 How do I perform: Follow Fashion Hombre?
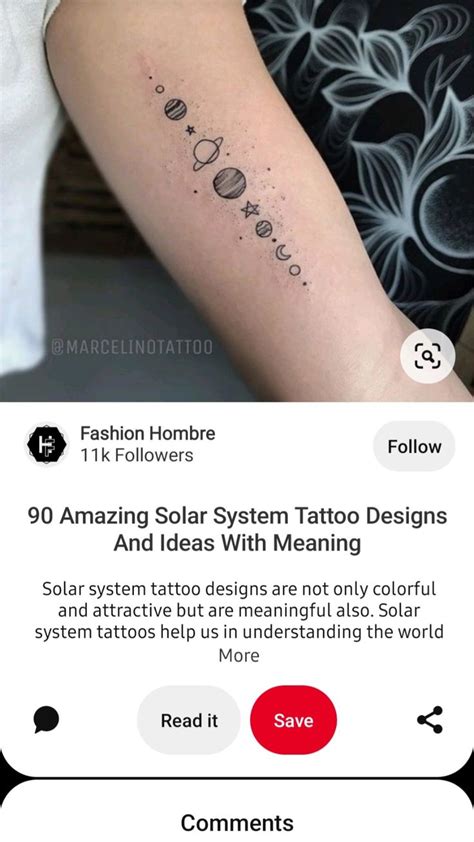(x=414, y=446)
